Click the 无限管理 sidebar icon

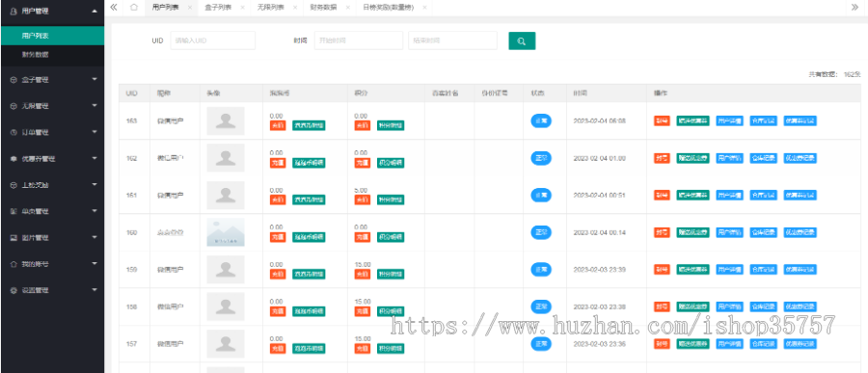point(14,106)
